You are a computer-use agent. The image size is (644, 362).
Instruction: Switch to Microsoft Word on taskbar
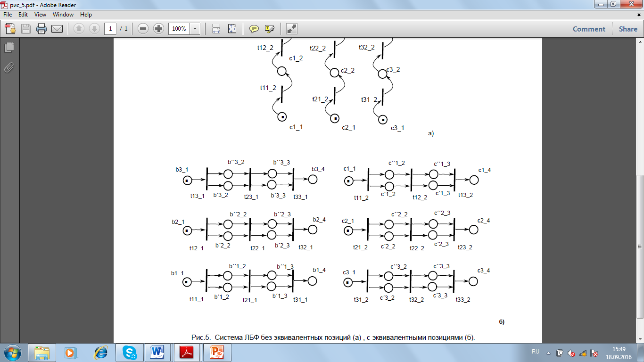158,353
